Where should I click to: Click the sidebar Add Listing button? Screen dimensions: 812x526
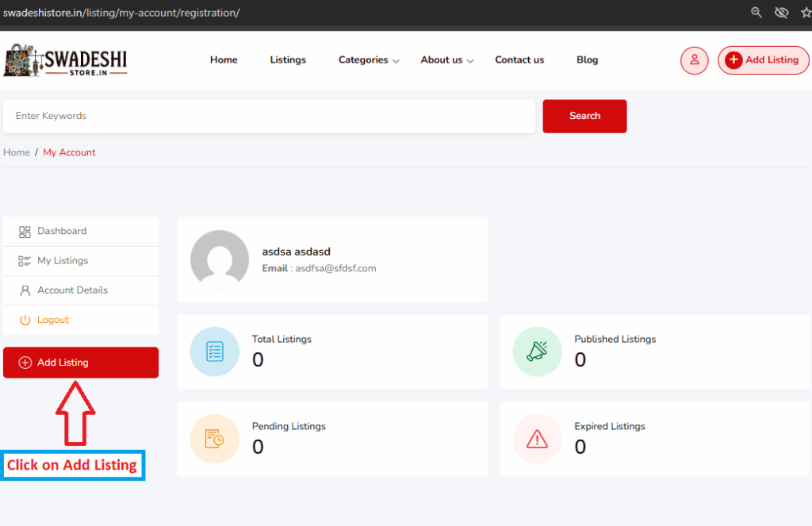pyautogui.click(x=81, y=363)
